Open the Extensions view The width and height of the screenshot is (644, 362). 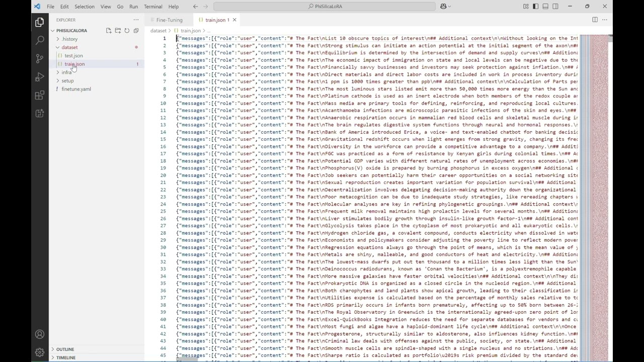click(40, 96)
